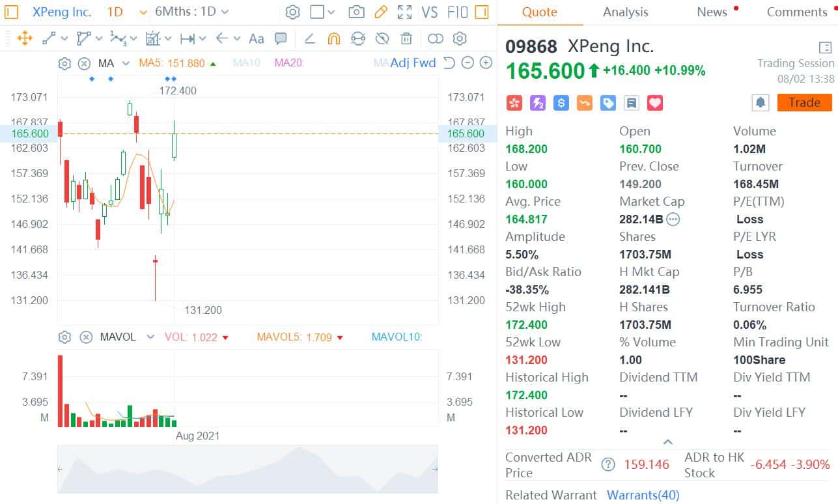
Task: Take a chart screenshot with camera icon
Action: [x=357, y=12]
